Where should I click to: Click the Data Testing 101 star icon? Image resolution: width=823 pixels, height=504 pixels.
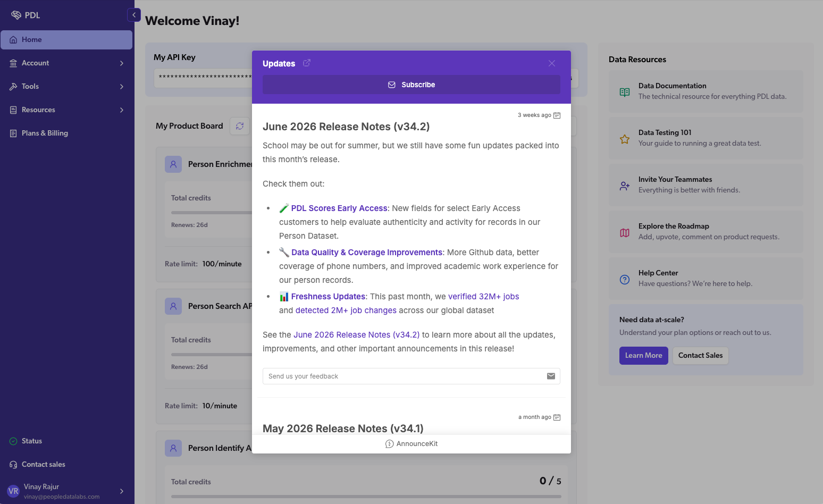pyautogui.click(x=625, y=139)
